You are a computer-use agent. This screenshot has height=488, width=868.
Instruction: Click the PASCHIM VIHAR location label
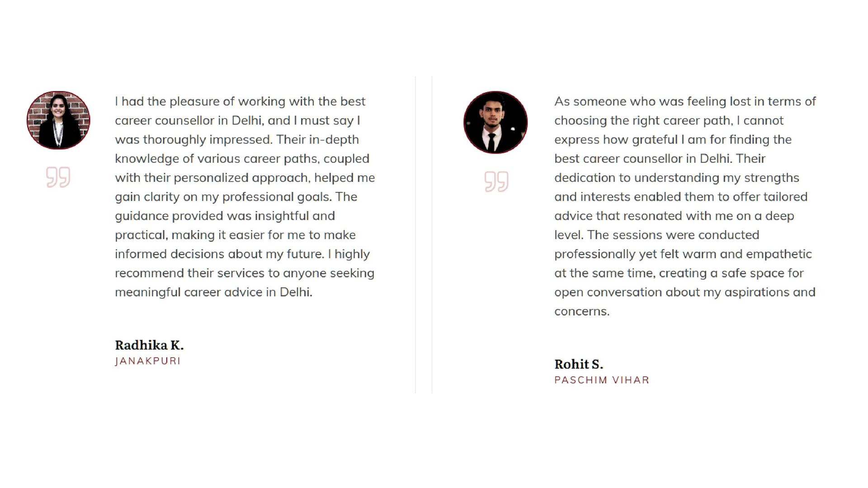(602, 380)
